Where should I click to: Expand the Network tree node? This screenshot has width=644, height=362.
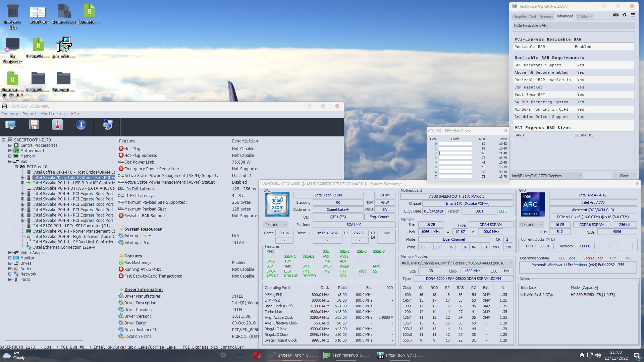(10, 274)
